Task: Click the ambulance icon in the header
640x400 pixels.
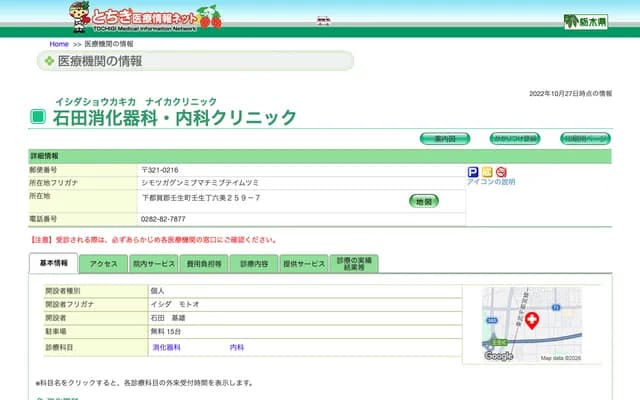Action: pyautogui.click(x=323, y=20)
